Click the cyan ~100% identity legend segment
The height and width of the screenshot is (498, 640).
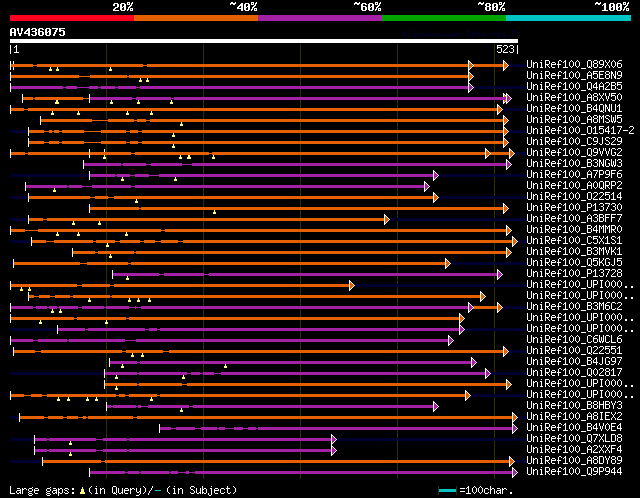coord(569,18)
